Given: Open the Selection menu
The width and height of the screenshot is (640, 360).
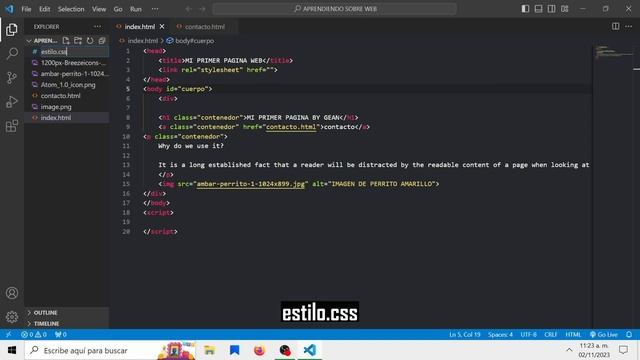Looking at the screenshot, I should point(71,9).
